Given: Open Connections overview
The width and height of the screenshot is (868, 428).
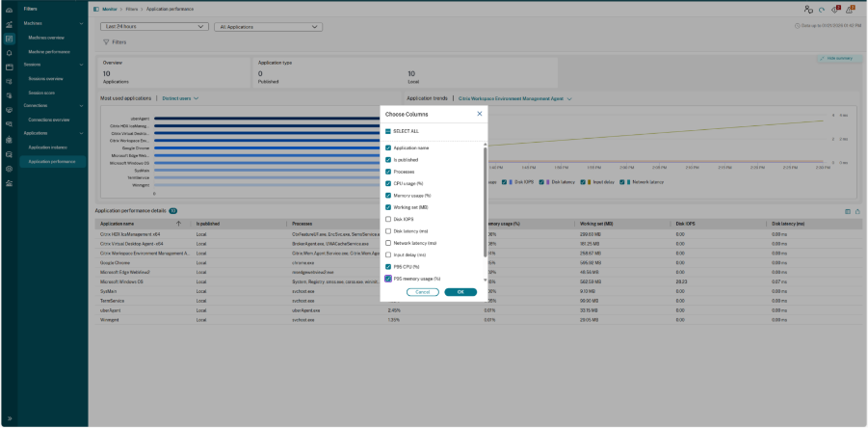Looking at the screenshot, I should (49, 120).
